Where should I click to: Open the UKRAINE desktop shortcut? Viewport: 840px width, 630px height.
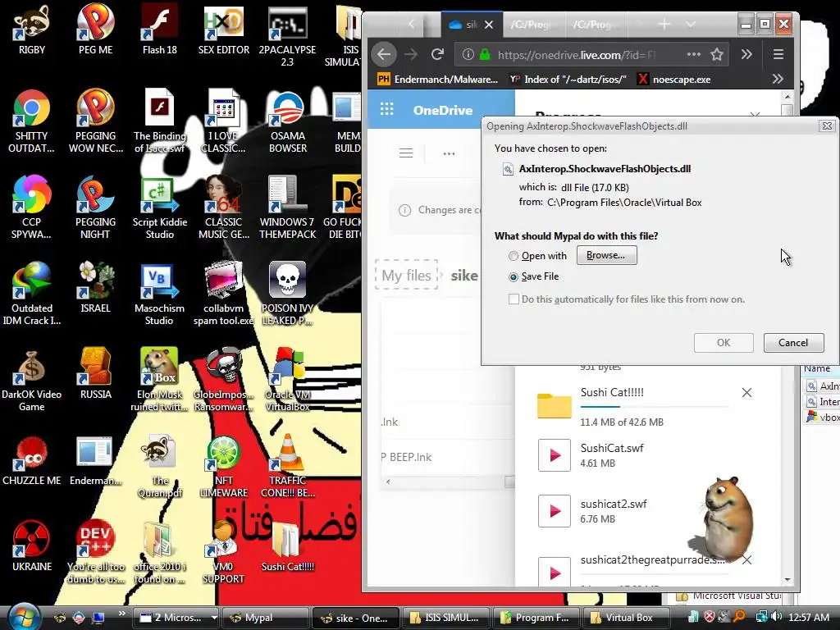pyautogui.click(x=32, y=546)
